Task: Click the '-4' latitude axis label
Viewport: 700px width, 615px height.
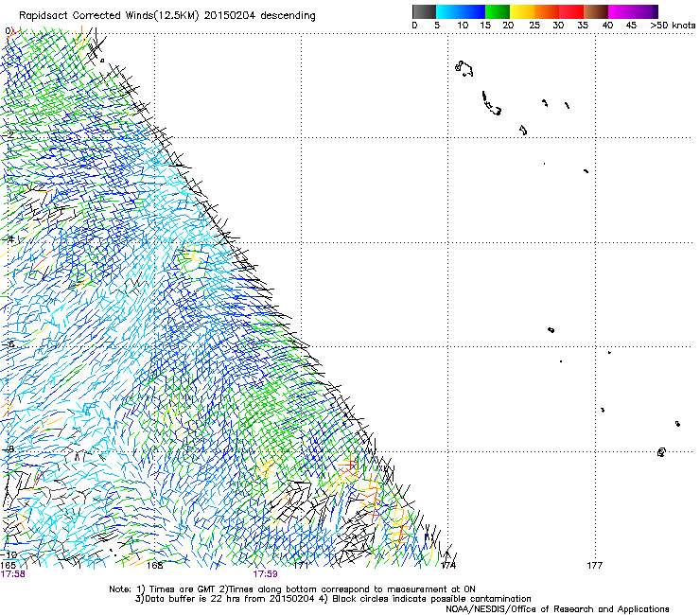Action: click(8, 239)
